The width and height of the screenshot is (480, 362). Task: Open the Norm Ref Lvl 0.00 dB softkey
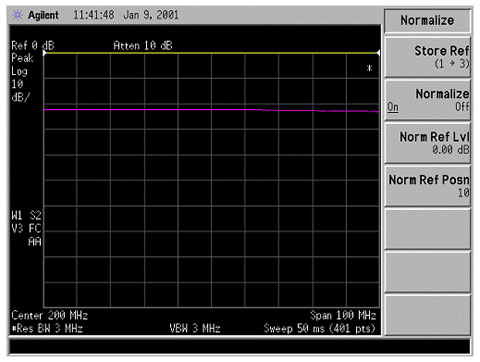[x=428, y=143]
